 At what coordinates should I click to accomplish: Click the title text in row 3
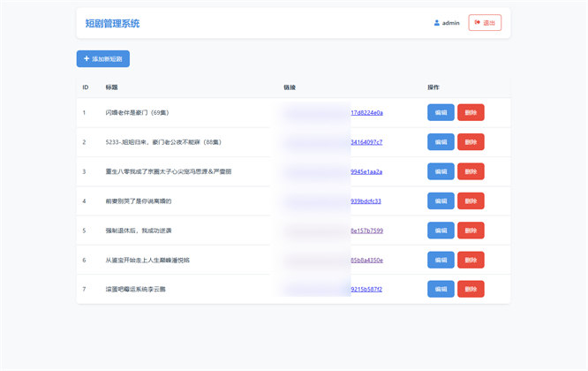point(169,171)
